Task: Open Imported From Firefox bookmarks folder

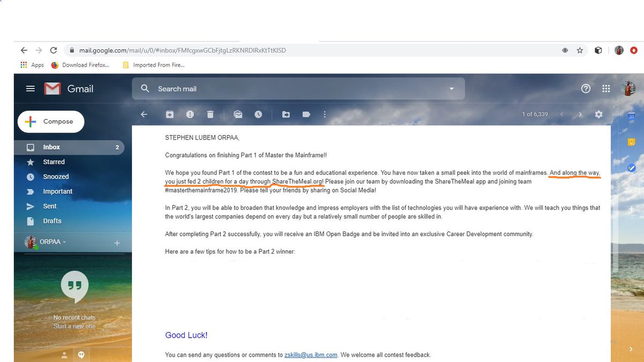Action: (x=153, y=65)
